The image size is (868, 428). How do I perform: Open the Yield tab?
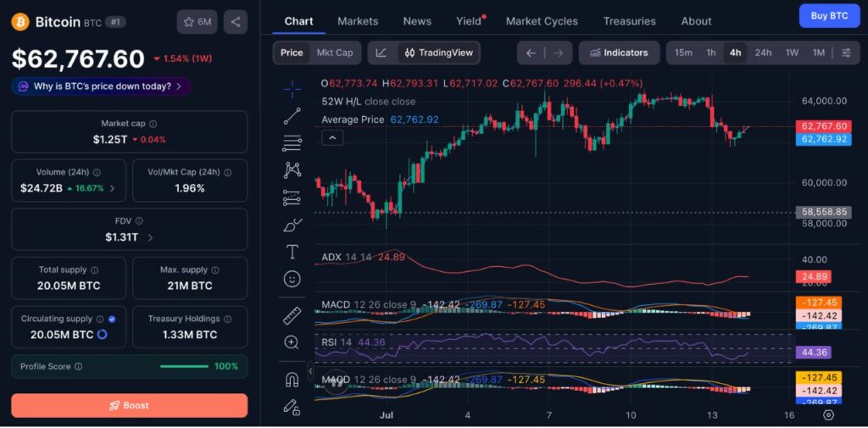469,21
